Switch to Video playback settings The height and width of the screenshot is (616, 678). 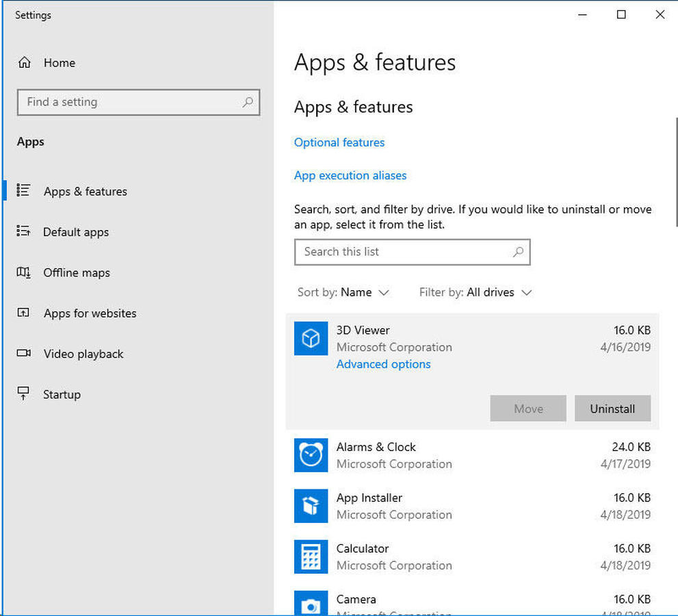tap(83, 354)
